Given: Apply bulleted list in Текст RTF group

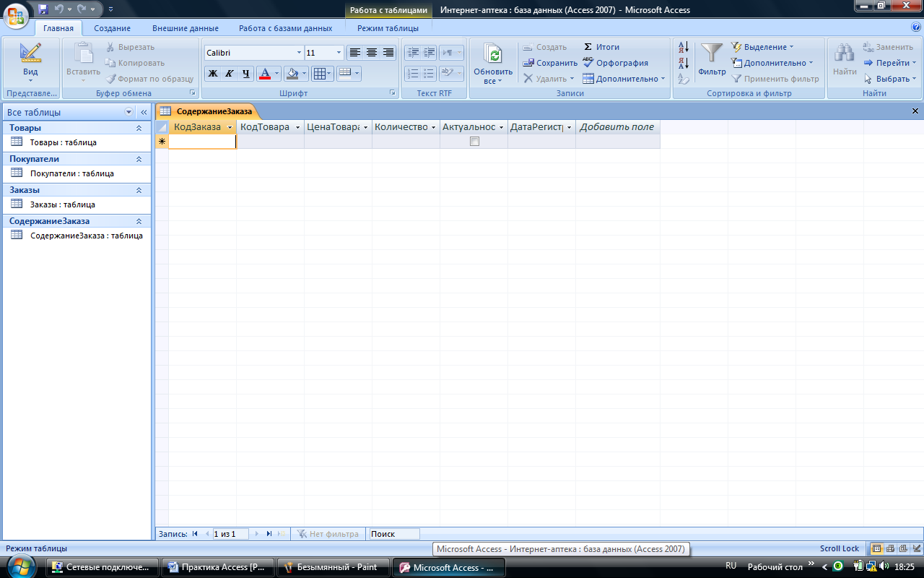Looking at the screenshot, I should point(429,73).
